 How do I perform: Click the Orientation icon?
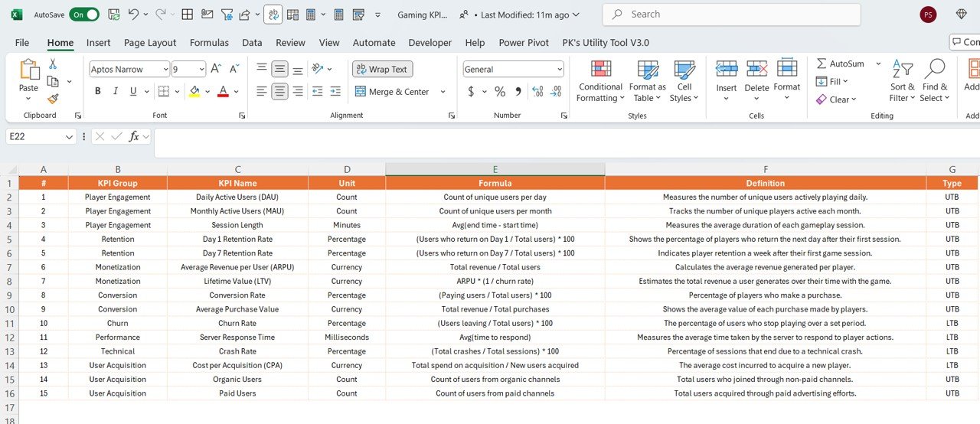click(x=317, y=69)
